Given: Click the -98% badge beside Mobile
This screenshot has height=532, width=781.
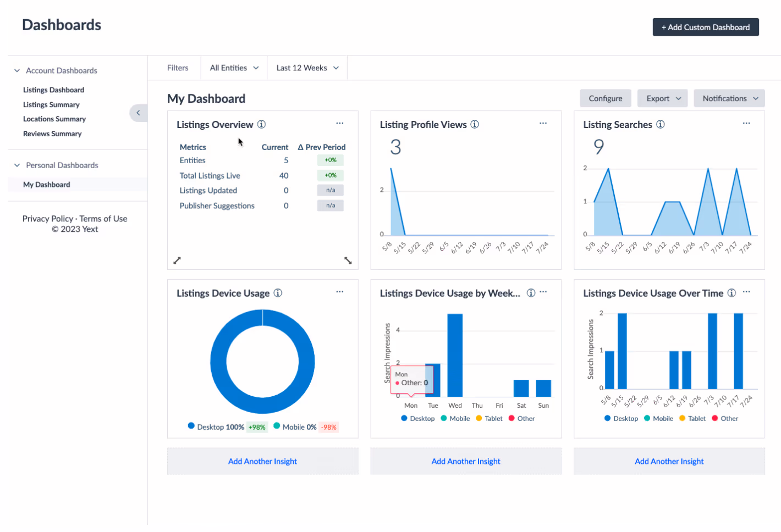Looking at the screenshot, I should click(x=329, y=427).
